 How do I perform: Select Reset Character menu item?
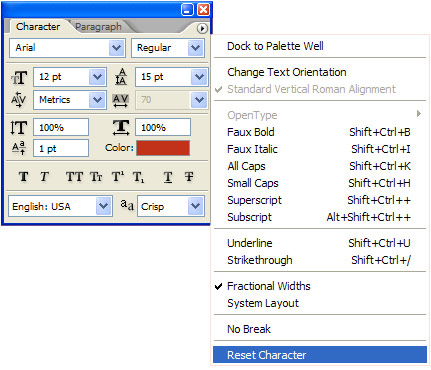[x=320, y=355]
